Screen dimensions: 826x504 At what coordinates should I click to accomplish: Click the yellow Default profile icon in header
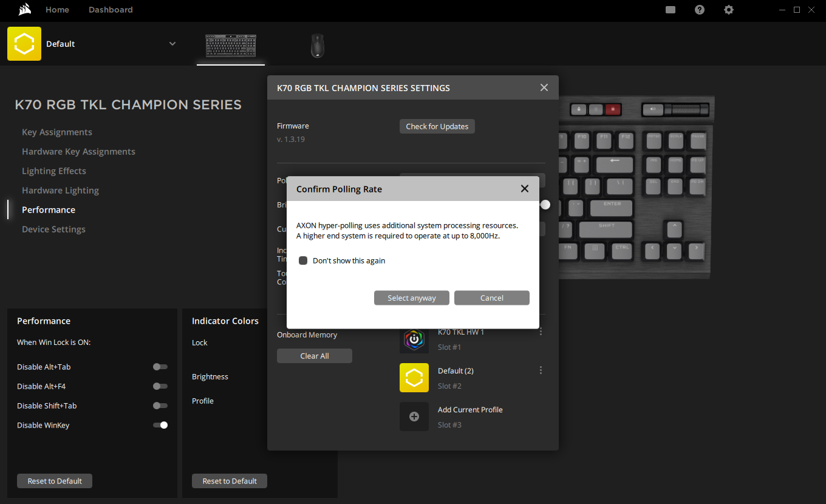coord(24,44)
